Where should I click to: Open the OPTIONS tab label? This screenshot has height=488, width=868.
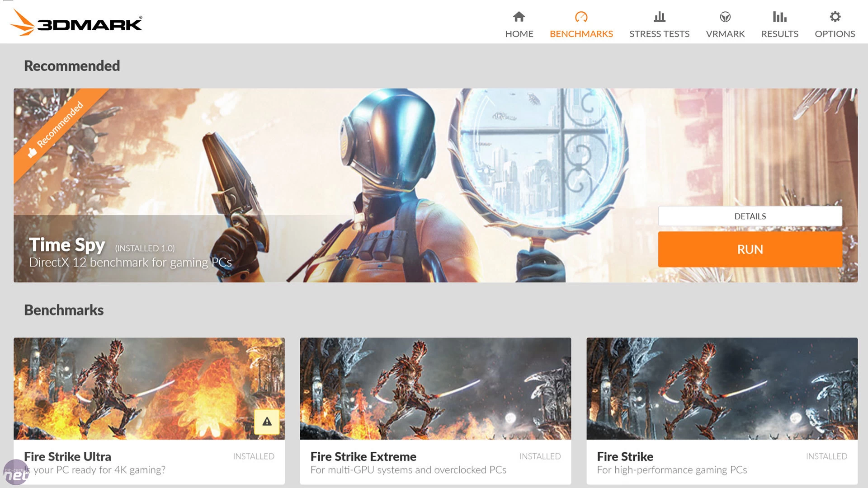click(835, 34)
